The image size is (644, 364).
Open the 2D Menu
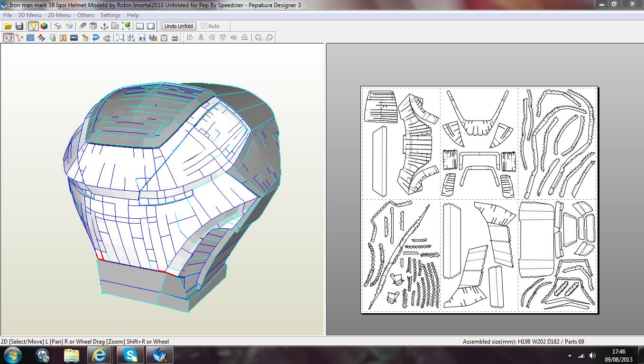[x=59, y=15]
